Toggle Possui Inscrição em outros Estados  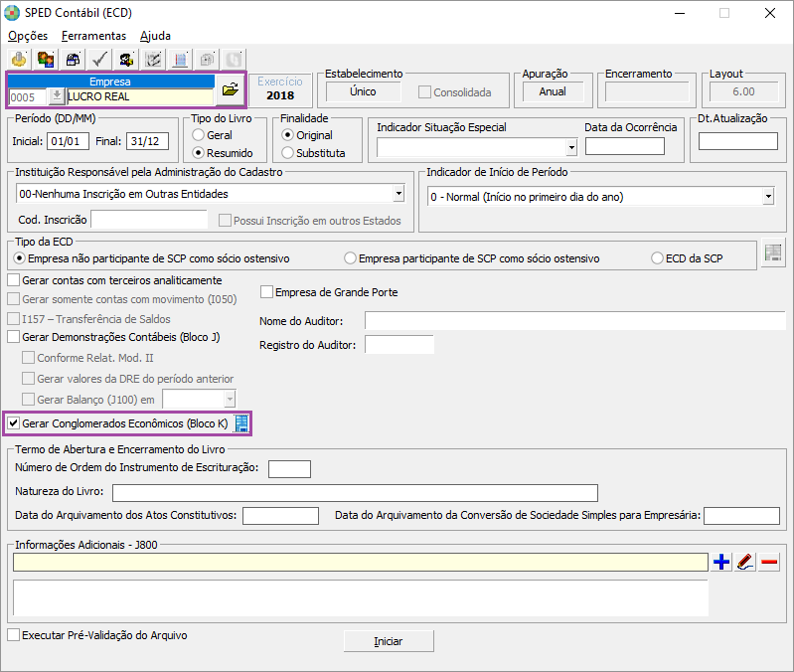[310, 221]
